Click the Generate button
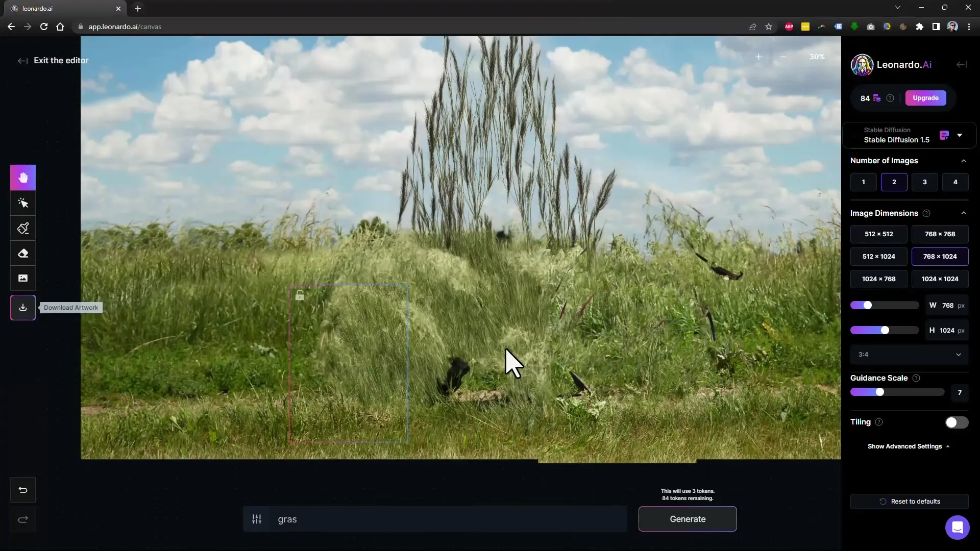 coord(688,519)
